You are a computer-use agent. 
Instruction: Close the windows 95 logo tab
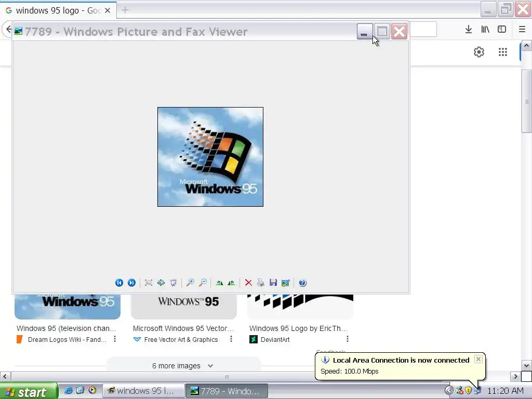108,10
